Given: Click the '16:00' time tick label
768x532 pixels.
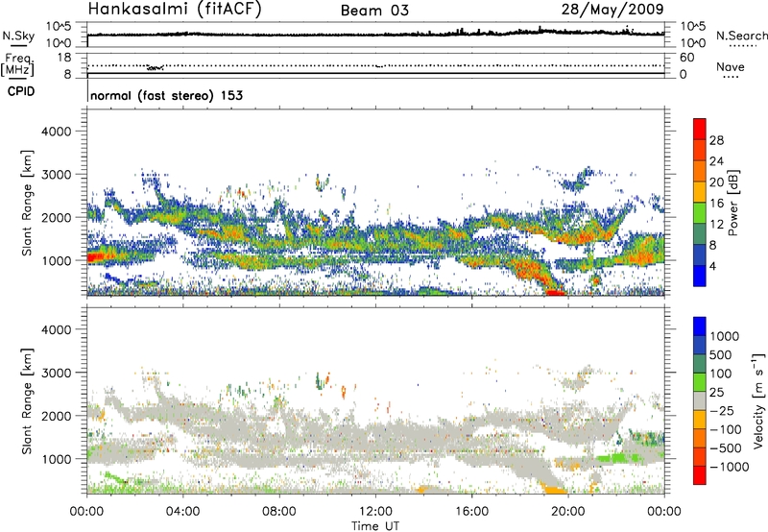Looking at the screenshot, I should coord(471,512).
